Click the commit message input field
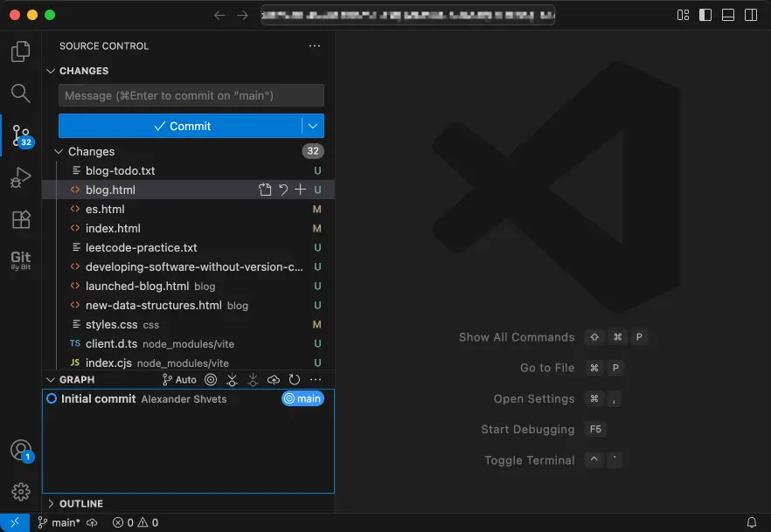 (190, 95)
